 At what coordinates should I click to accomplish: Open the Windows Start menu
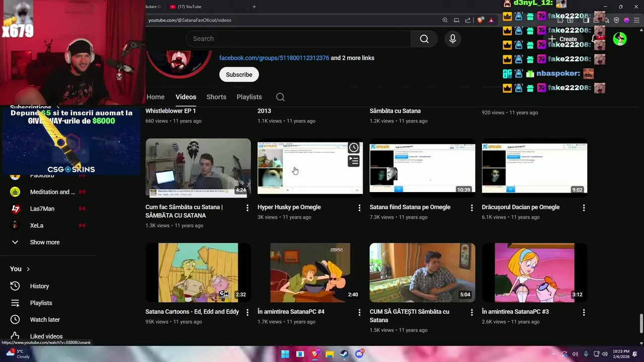point(285,354)
